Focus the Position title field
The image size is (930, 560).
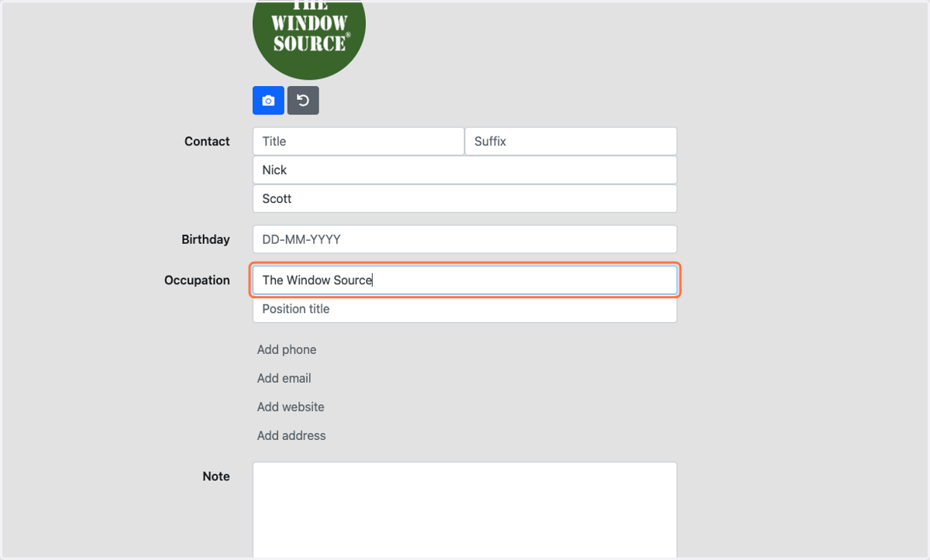click(465, 309)
